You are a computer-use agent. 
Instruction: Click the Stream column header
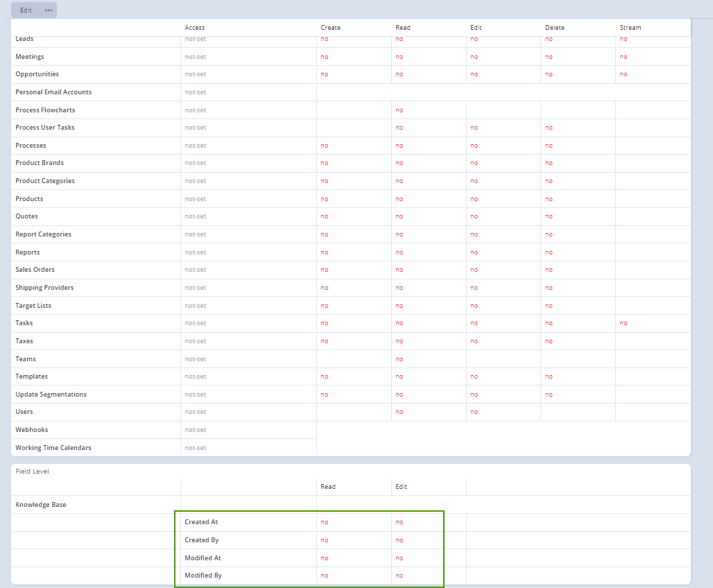pyautogui.click(x=630, y=28)
